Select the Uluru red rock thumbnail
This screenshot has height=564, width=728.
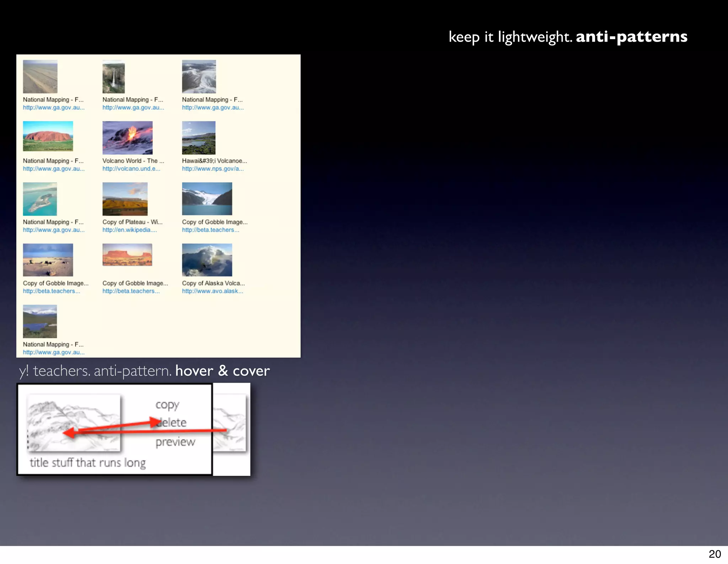pyautogui.click(x=48, y=136)
